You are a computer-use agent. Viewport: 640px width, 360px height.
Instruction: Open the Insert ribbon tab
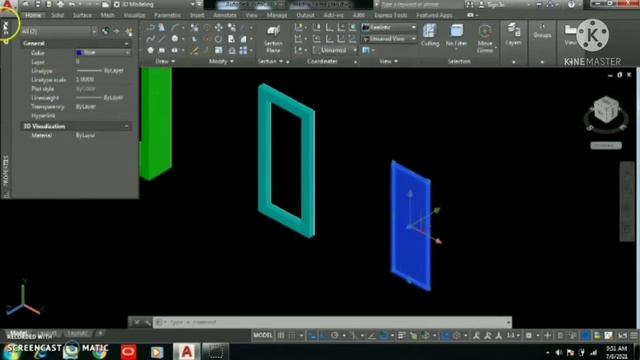click(197, 15)
